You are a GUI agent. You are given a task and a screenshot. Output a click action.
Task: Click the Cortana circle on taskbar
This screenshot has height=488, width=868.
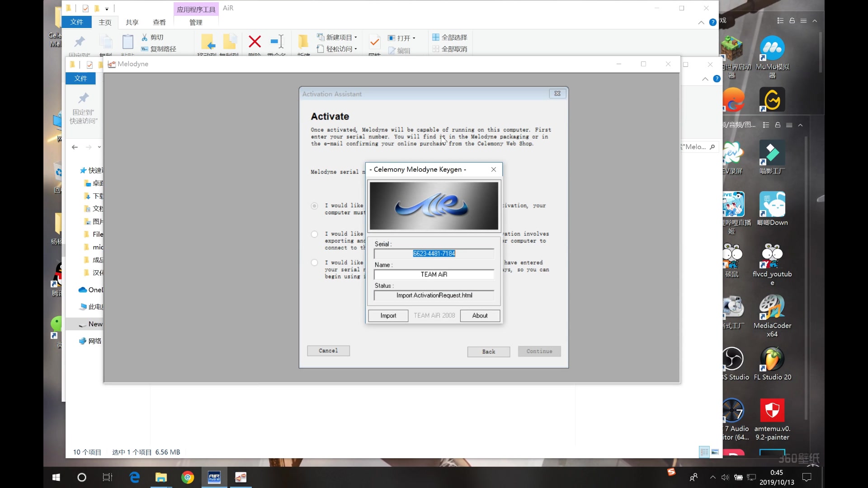tap(82, 477)
